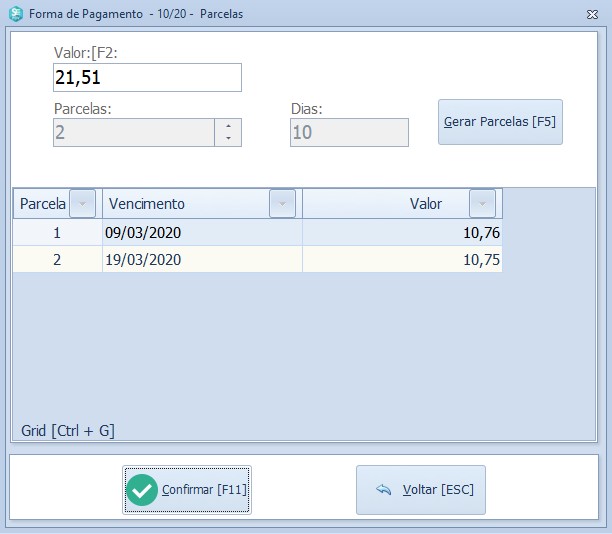Open the Parcela column filter dropdown
Image resolution: width=612 pixels, height=534 pixels.
click(x=83, y=204)
